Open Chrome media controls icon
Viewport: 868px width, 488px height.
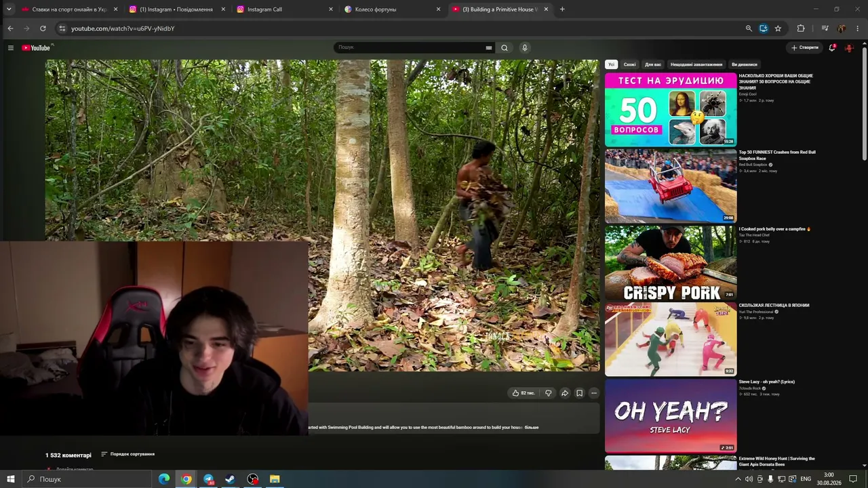pos(825,28)
